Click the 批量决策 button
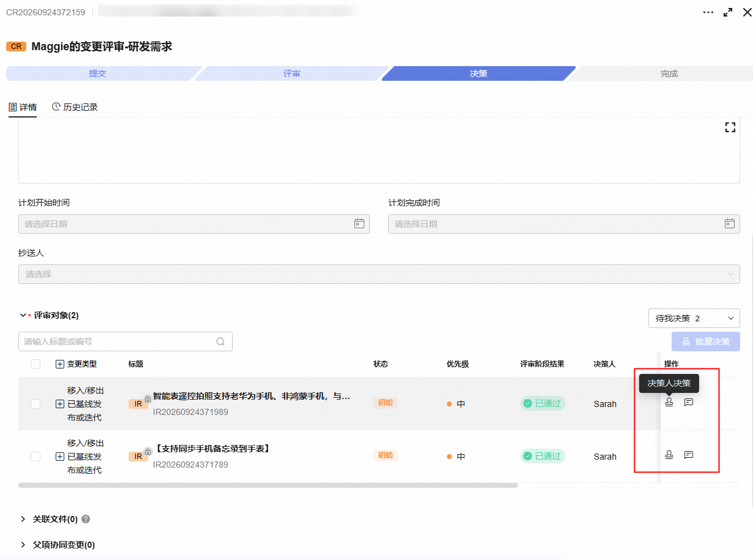Screen dimensions: 753x560 tap(706, 342)
